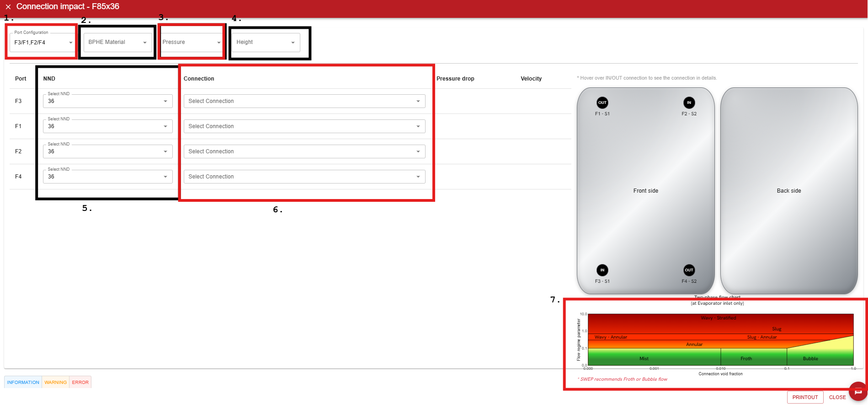Open the Pressure dropdown

pyautogui.click(x=192, y=42)
